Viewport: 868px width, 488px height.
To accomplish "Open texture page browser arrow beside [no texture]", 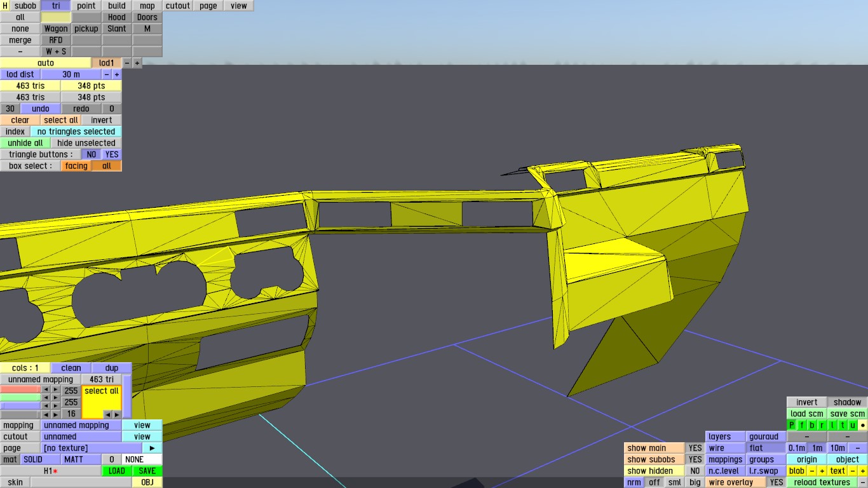I will point(152,448).
